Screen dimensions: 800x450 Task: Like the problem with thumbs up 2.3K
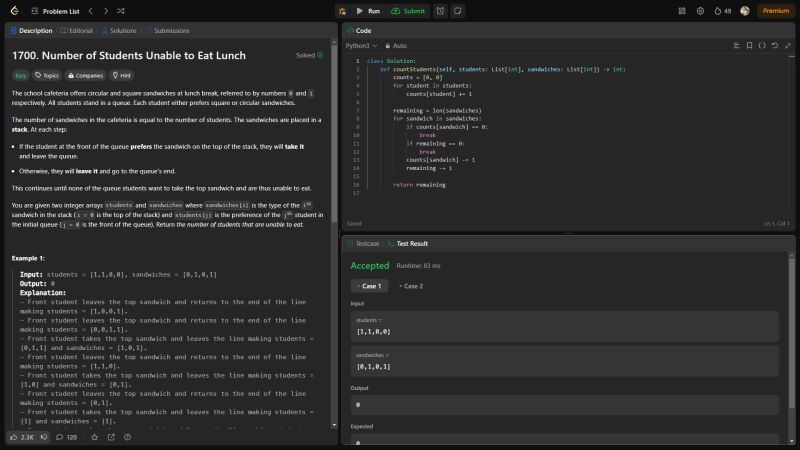coord(22,437)
